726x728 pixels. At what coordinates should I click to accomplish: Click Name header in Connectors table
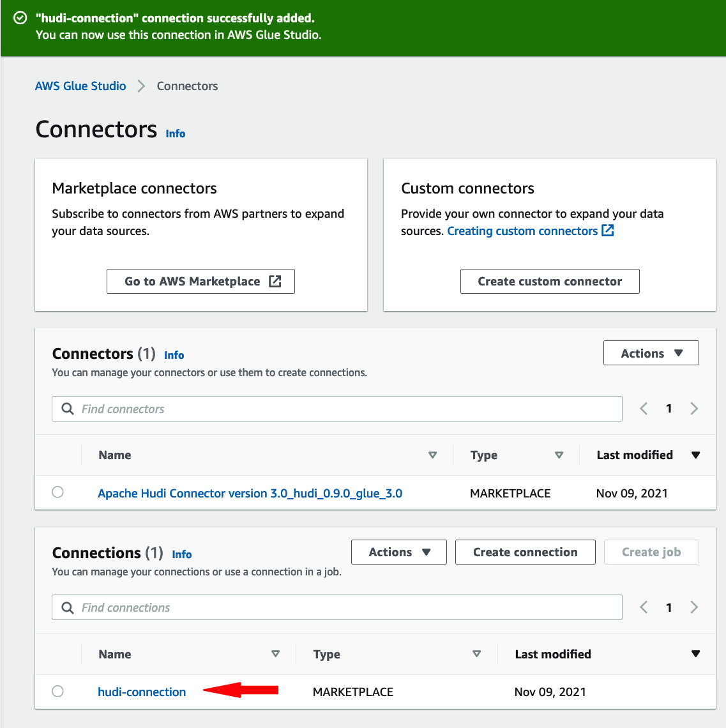coord(115,455)
